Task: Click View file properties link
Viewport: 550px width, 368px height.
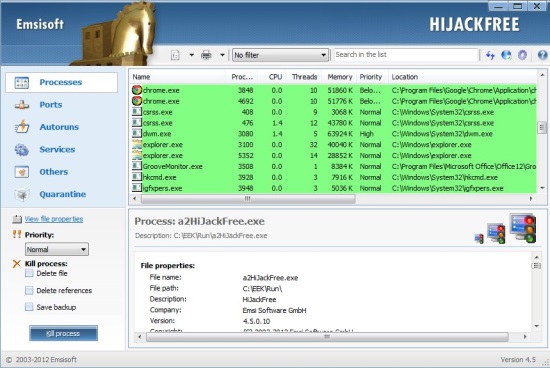Action: click(54, 219)
